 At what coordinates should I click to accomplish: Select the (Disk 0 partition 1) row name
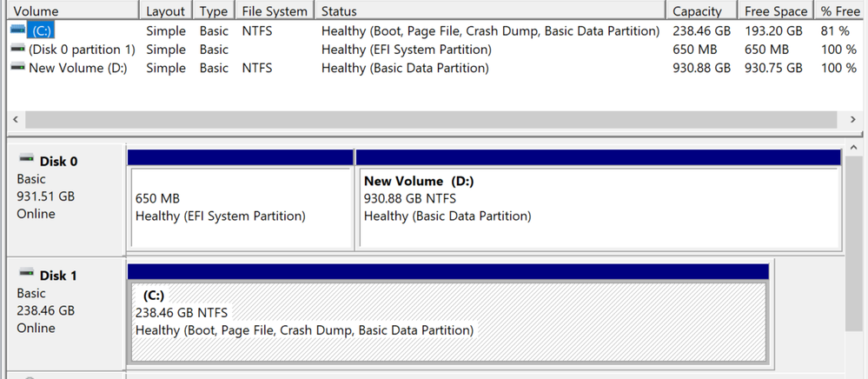82,50
